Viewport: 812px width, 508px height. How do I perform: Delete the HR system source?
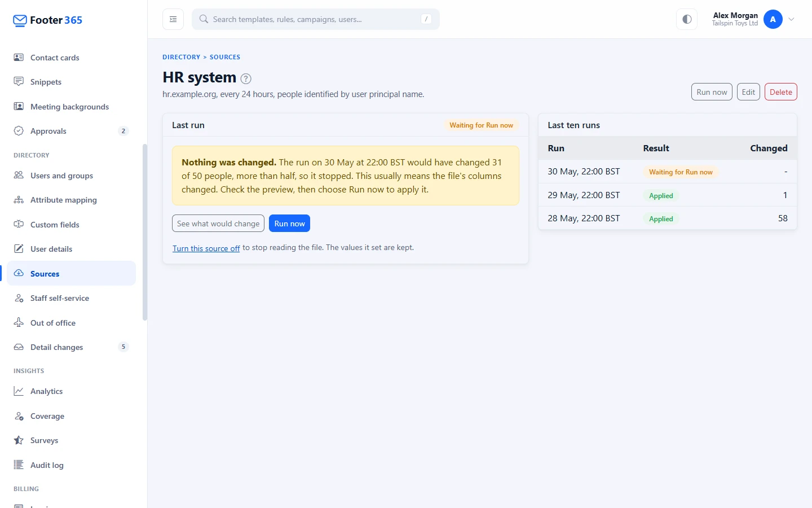pyautogui.click(x=781, y=92)
